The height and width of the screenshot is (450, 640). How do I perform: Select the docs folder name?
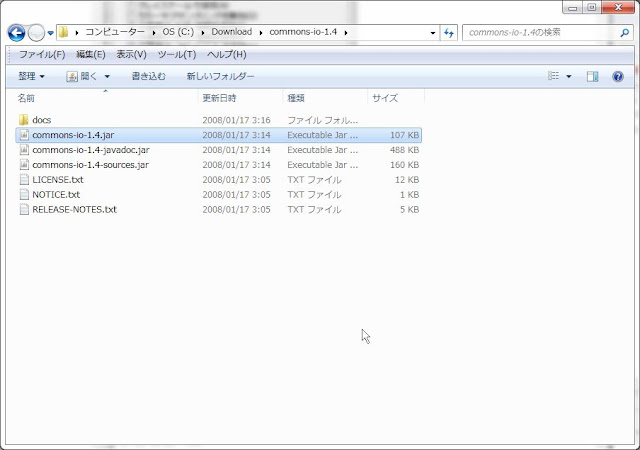coord(42,120)
